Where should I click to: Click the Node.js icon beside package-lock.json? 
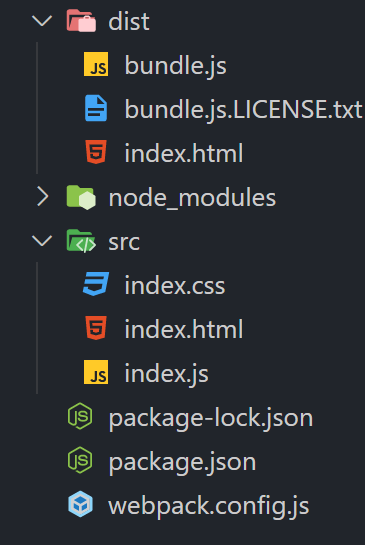tap(80, 416)
